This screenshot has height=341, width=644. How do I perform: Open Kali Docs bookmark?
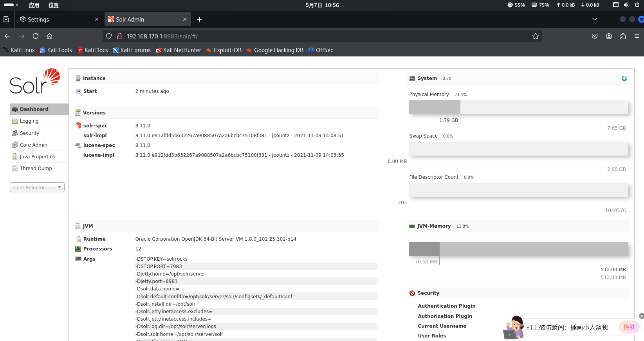pyautogui.click(x=92, y=50)
